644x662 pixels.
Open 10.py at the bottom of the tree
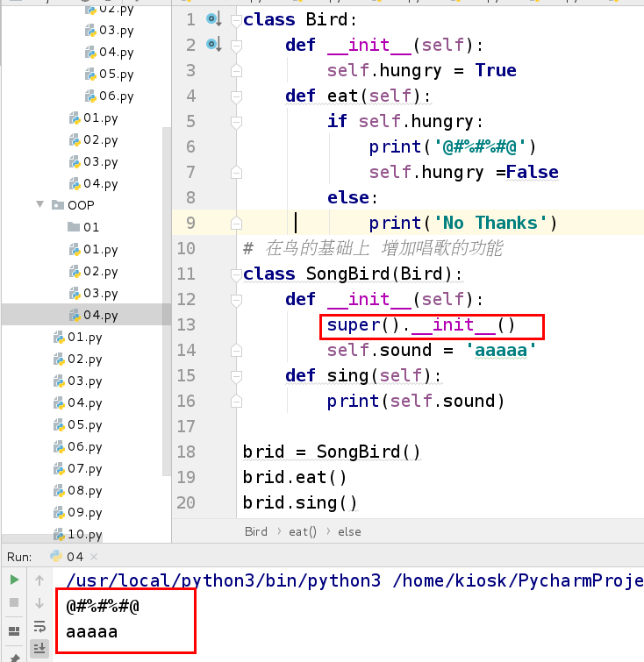click(x=78, y=535)
